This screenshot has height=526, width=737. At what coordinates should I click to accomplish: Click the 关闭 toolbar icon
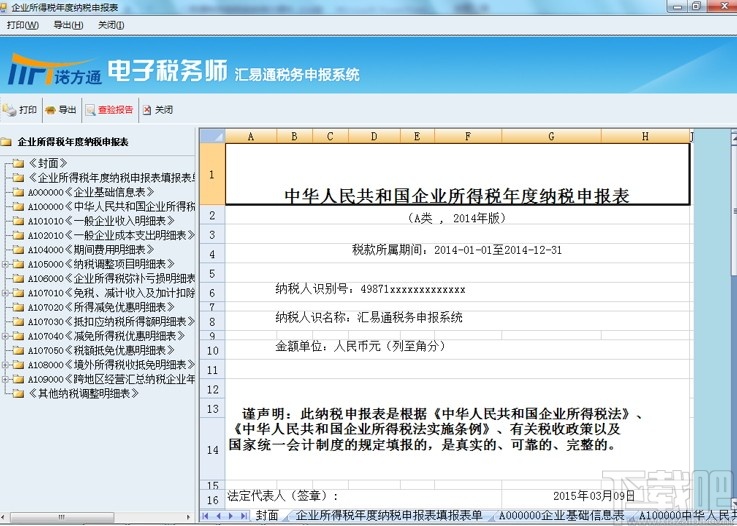(x=147, y=110)
